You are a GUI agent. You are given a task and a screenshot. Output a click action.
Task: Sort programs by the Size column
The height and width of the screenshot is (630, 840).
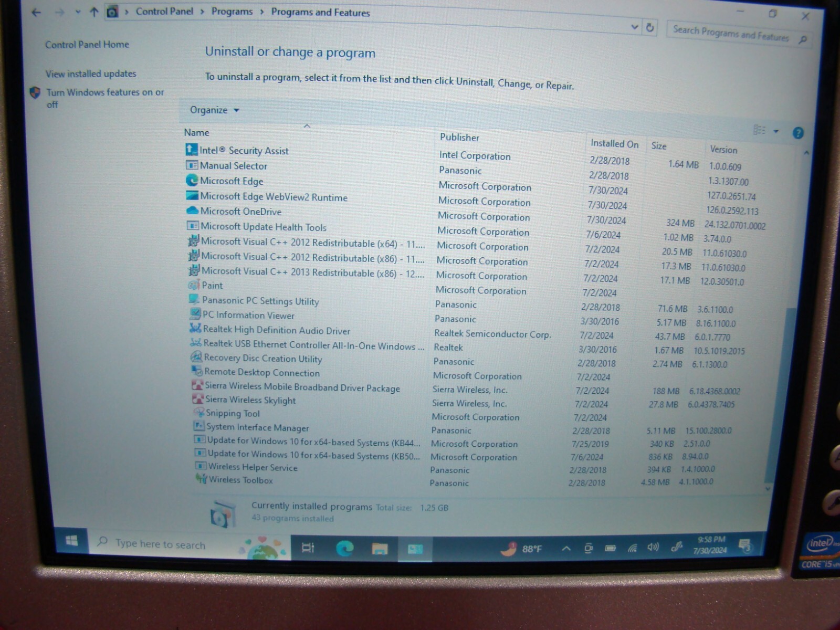pyautogui.click(x=659, y=146)
